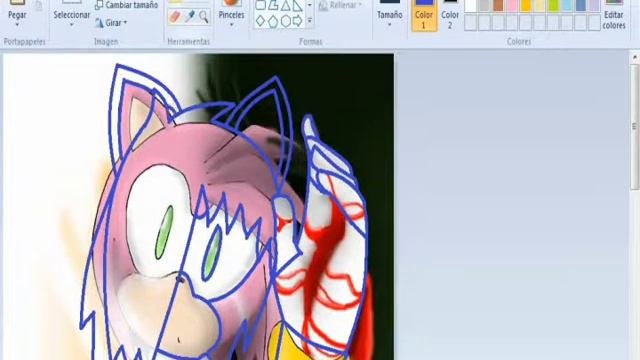Pick the white color swatch
The image size is (640, 360).
(x=471, y=5)
